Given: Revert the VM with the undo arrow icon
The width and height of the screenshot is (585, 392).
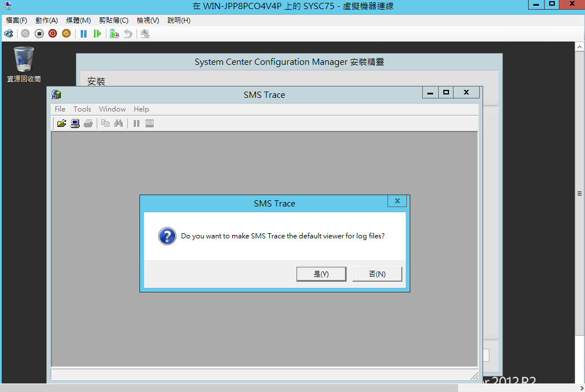Looking at the screenshot, I should 128,34.
